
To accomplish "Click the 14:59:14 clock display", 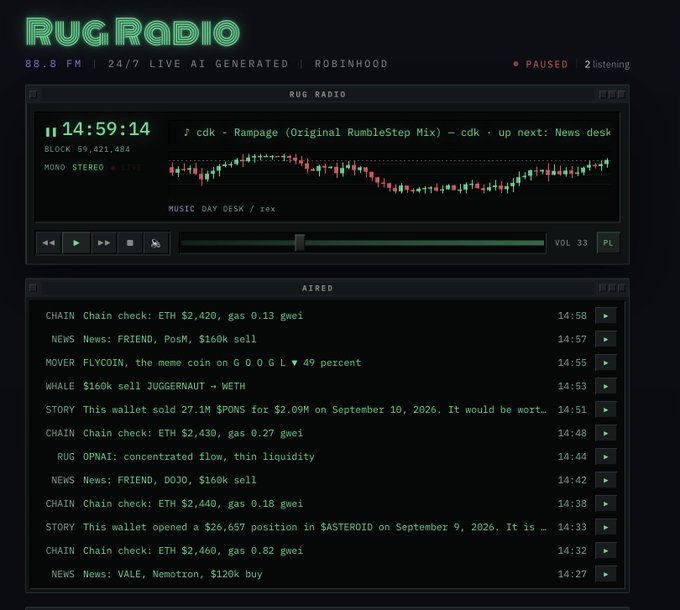I will [x=106, y=129].
